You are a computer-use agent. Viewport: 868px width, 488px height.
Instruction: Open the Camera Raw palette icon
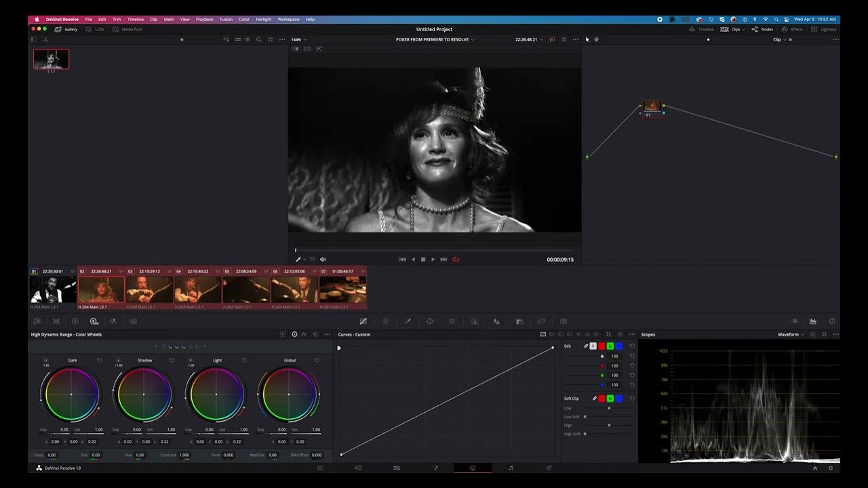(x=37, y=321)
